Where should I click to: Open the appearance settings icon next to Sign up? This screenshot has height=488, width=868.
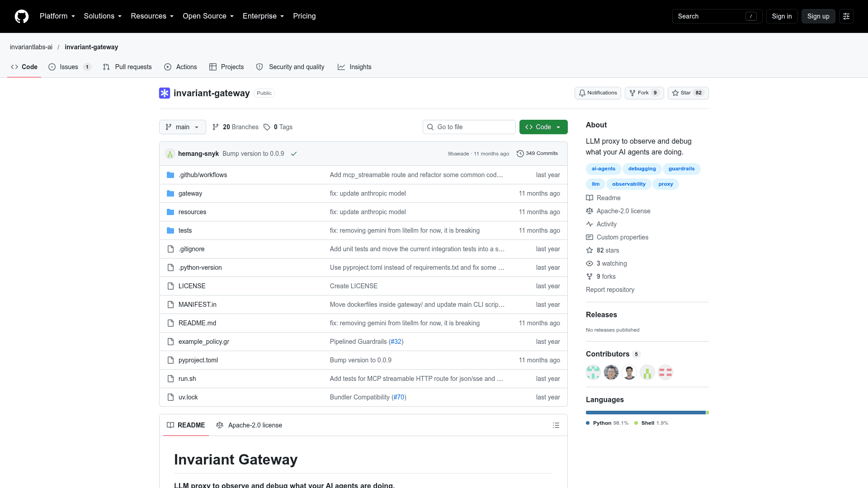846,16
